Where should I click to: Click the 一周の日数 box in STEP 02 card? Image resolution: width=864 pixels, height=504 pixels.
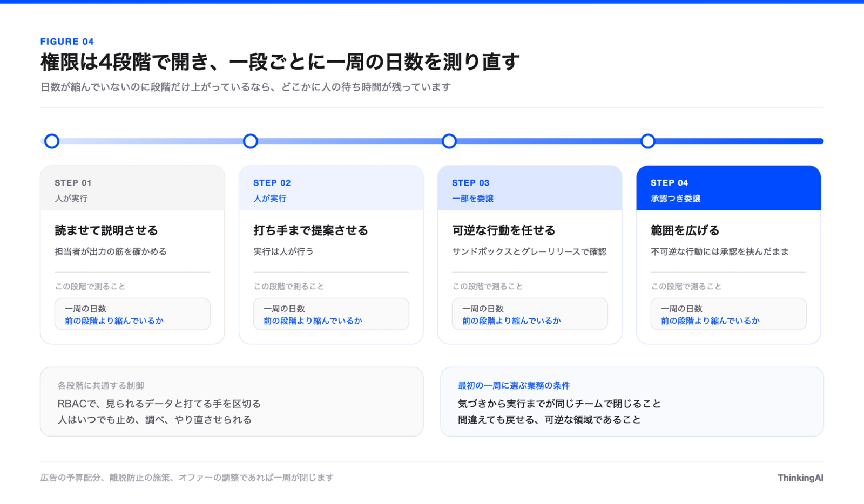(331, 314)
